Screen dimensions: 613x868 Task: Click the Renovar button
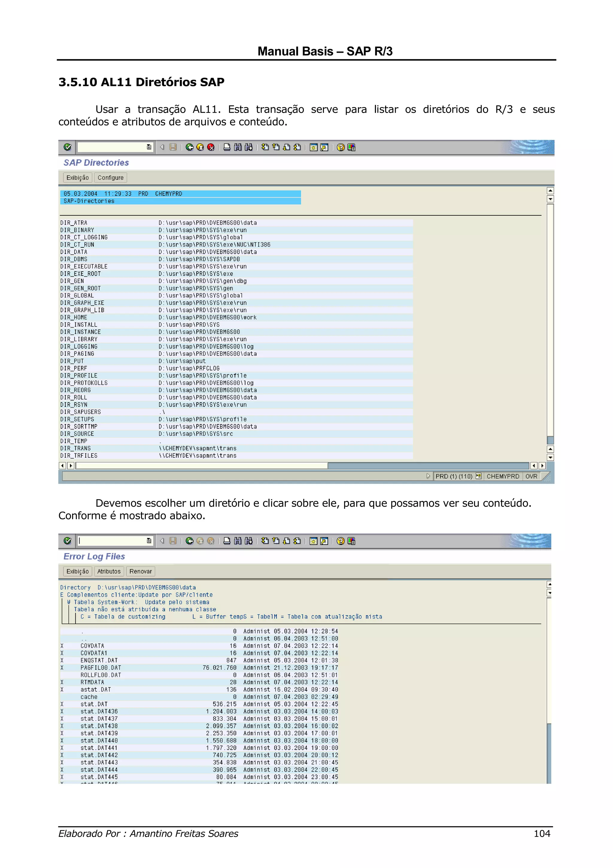coord(140,571)
